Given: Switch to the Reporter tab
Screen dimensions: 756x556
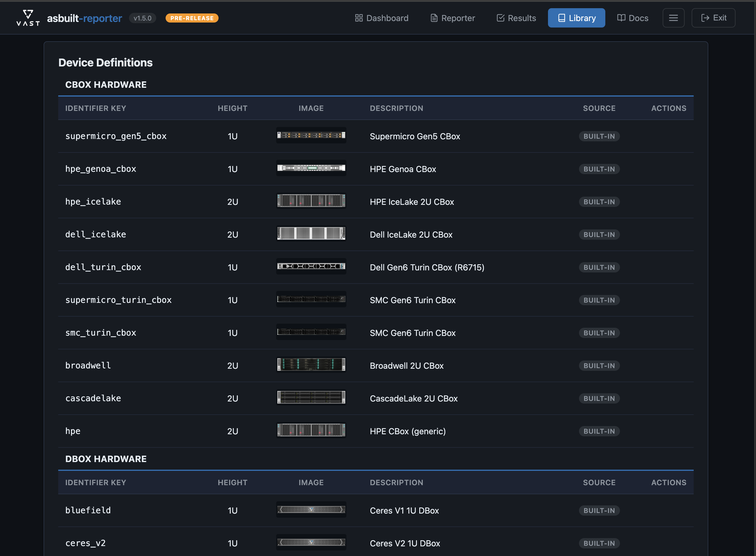Looking at the screenshot, I should [453, 18].
